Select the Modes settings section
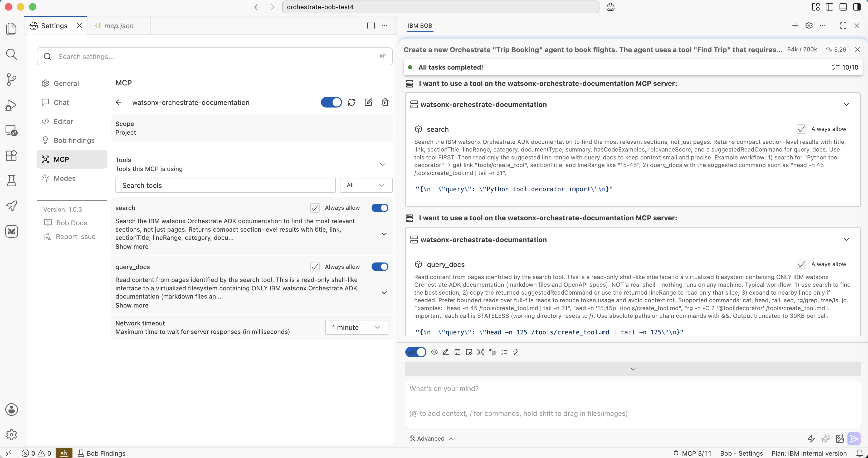The width and height of the screenshot is (868, 458). tap(65, 178)
